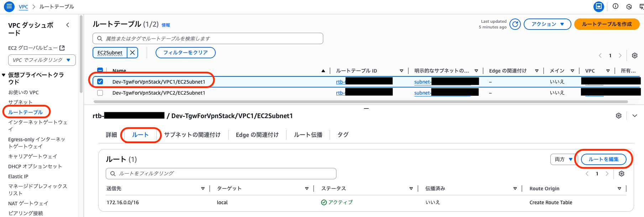Open detail panel settings gear
The width and height of the screenshot is (644, 217).
point(619,116)
